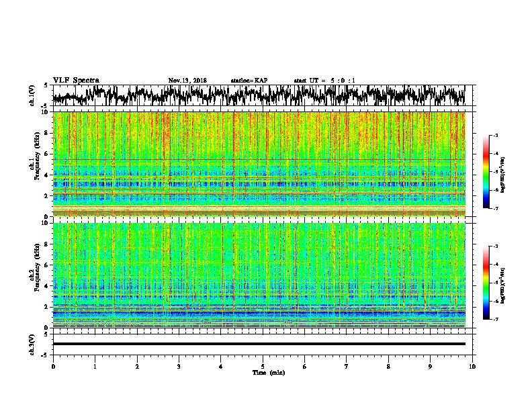Click the time axis tick label "4"
Screen dimensions: 532x411
coord(221,366)
